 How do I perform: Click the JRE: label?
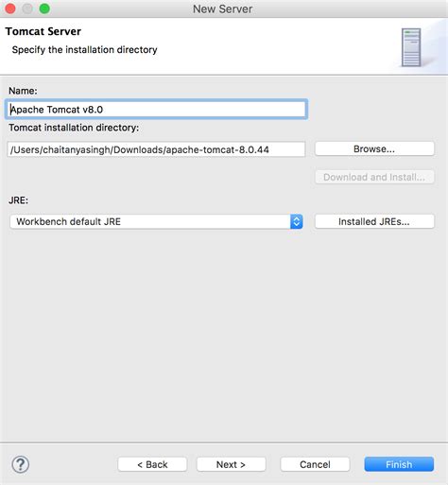19,200
